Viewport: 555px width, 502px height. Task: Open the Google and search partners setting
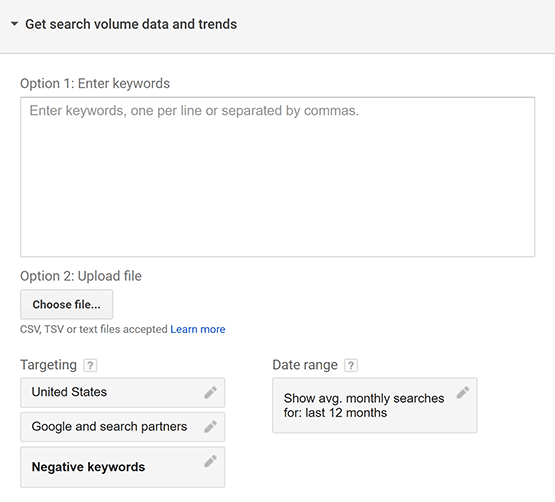tap(122, 427)
